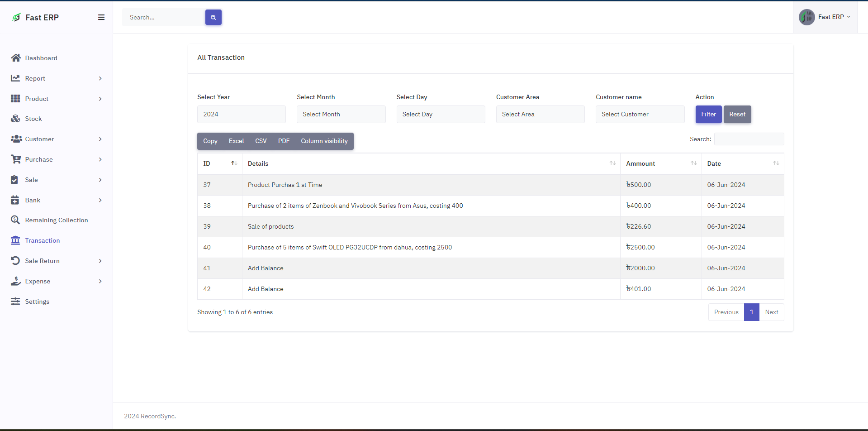Toggle sort order on the Date column

(x=742, y=163)
